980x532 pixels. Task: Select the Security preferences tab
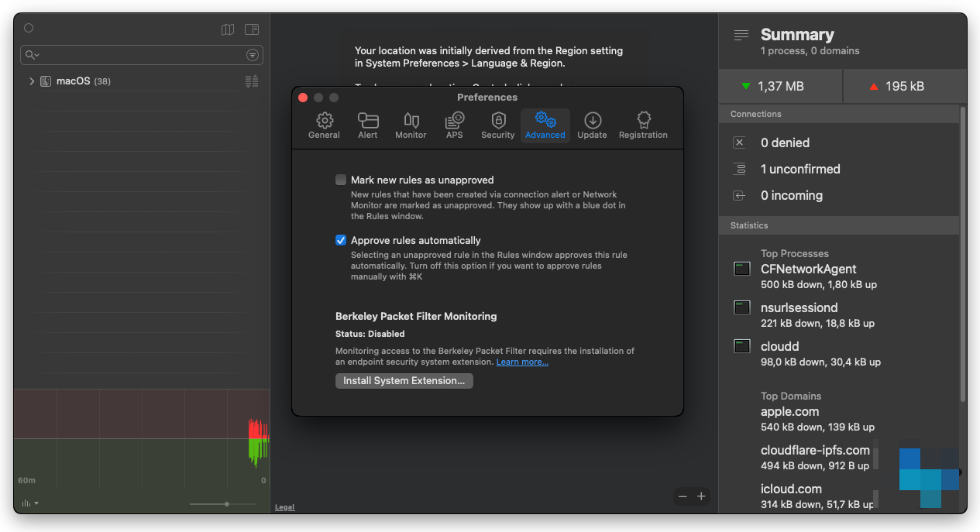click(x=497, y=125)
